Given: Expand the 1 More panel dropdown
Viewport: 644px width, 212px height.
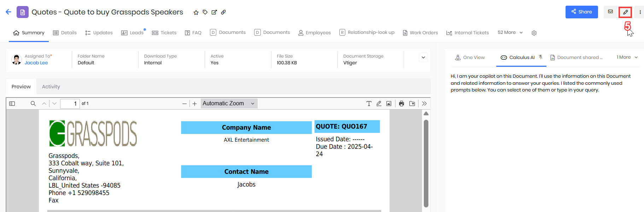Looking at the screenshot, I should coord(627,57).
